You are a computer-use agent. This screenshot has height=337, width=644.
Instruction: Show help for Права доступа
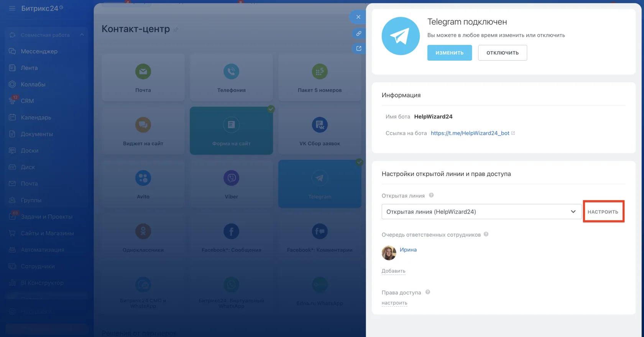point(428,292)
